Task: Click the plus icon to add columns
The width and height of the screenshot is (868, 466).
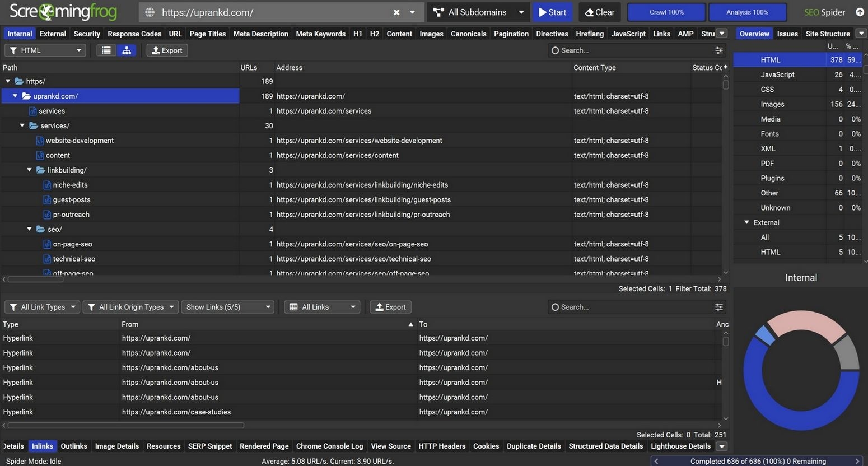Action: click(726, 67)
